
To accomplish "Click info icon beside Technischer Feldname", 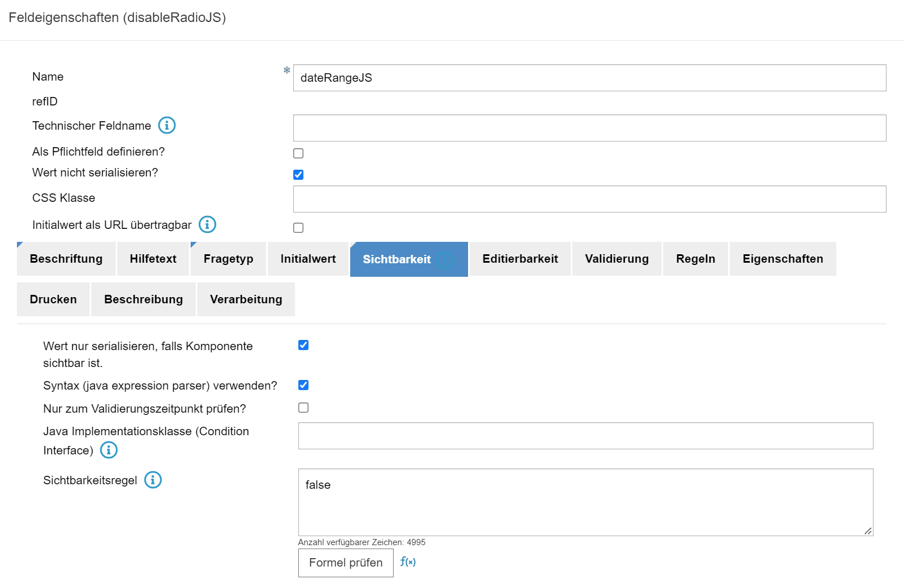I will (x=166, y=125).
